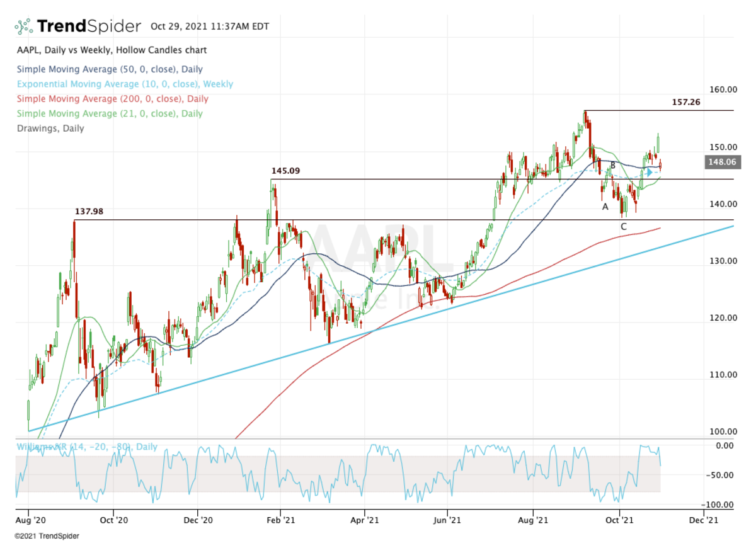Click the Aug '21 date axis label

(x=532, y=520)
